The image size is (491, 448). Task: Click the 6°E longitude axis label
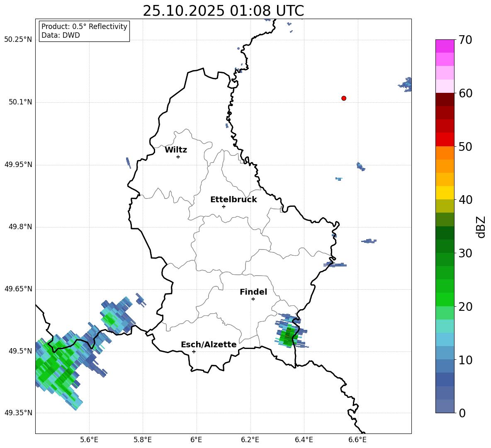[196, 440]
